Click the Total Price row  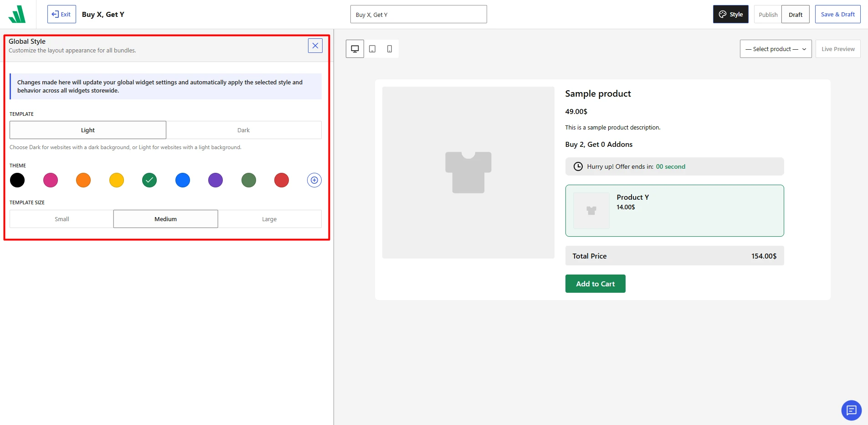pyautogui.click(x=675, y=256)
